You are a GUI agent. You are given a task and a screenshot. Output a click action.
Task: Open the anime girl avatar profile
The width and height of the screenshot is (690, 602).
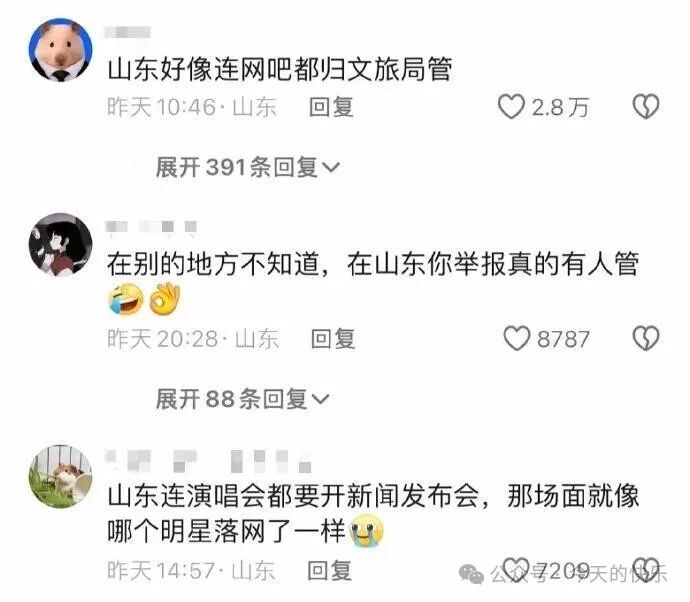pyautogui.click(x=61, y=245)
